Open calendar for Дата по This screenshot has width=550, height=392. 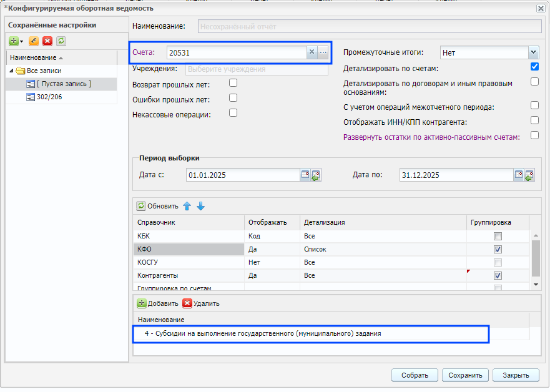click(518, 175)
